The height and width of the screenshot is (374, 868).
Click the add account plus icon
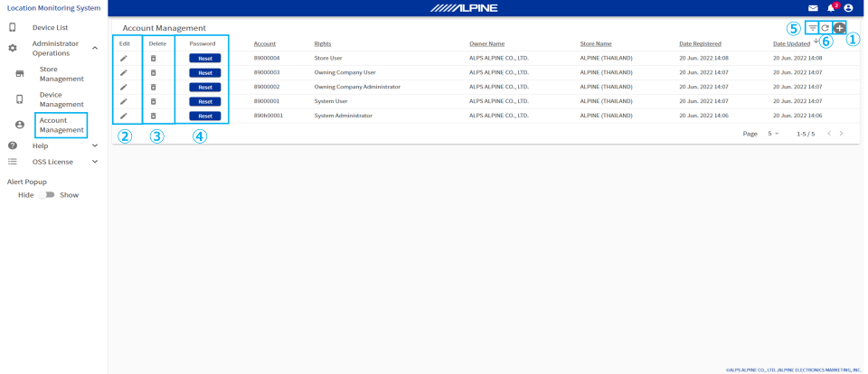[x=839, y=27]
